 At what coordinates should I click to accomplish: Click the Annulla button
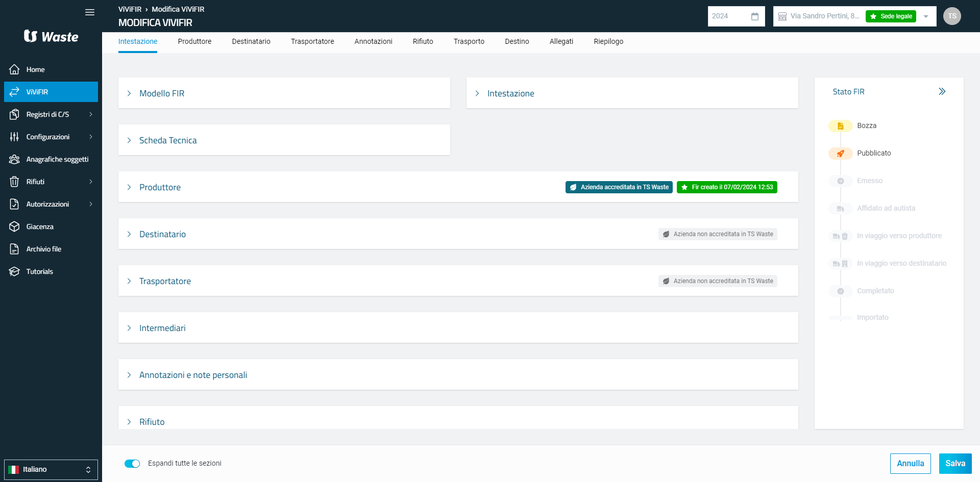click(x=910, y=463)
